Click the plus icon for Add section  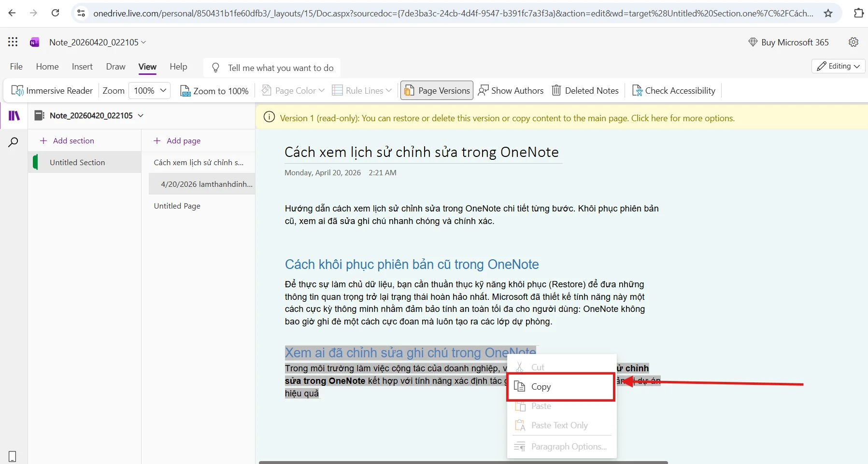pos(43,141)
